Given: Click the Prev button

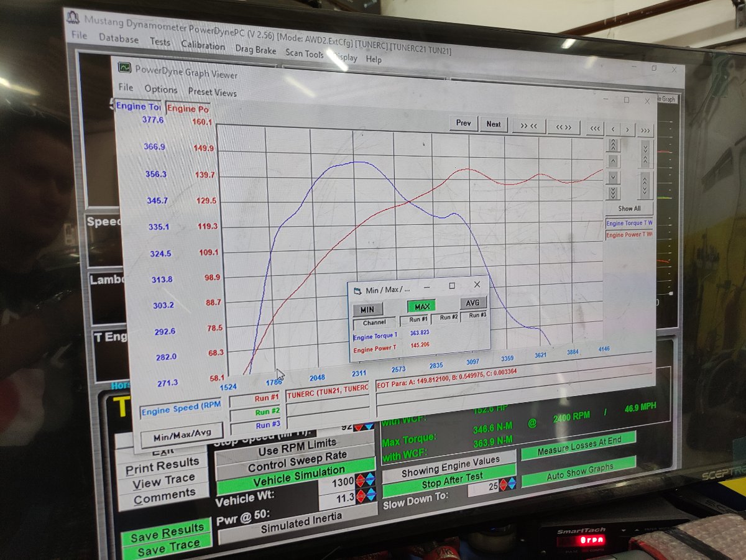Looking at the screenshot, I should (463, 123).
